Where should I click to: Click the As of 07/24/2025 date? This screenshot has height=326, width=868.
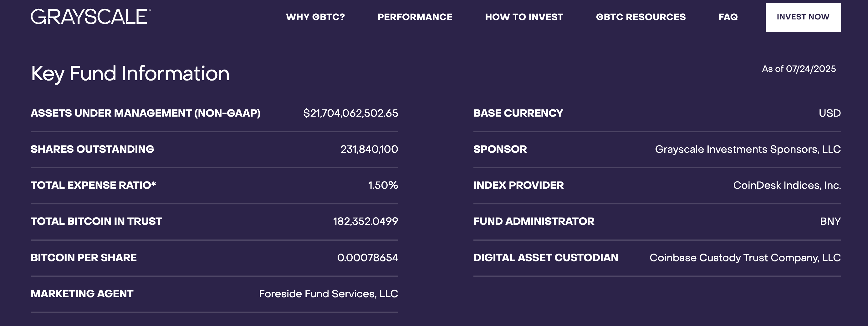tap(799, 69)
